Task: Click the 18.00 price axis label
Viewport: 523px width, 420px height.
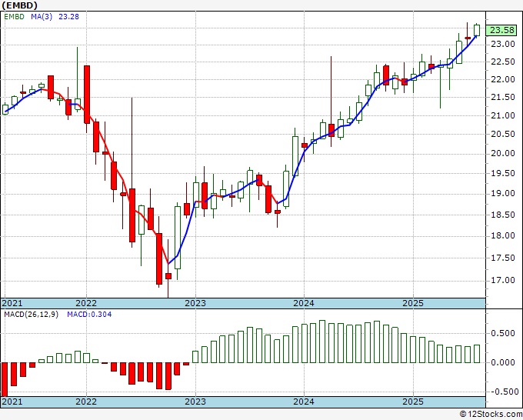Action: 503,236
